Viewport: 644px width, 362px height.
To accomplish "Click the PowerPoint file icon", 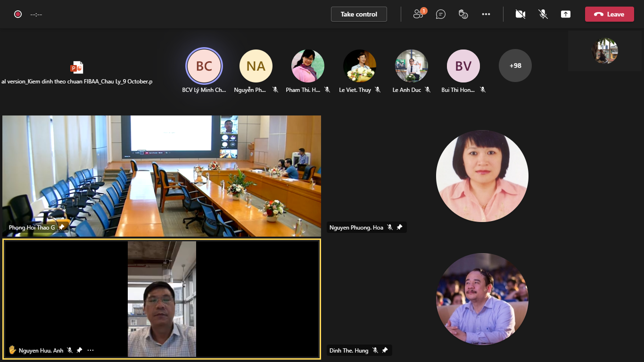I will 77,67.
